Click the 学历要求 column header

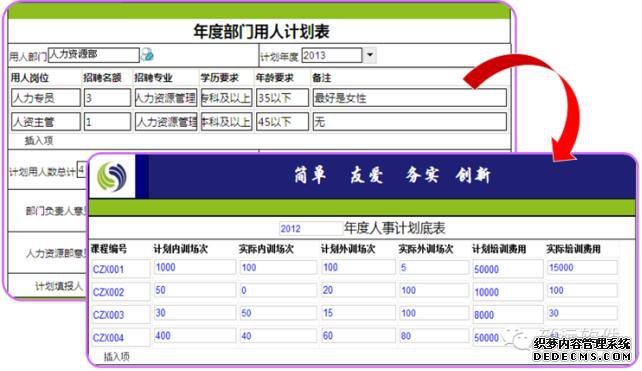coord(219,77)
